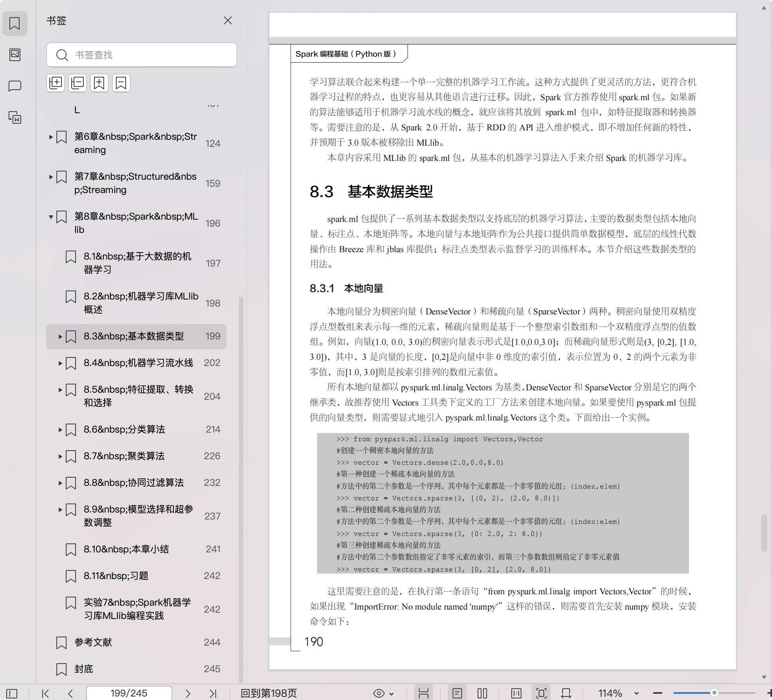Go to bookmark 8.8 协同过滤算法
The width and height of the screenshot is (772, 700).
[x=133, y=483]
